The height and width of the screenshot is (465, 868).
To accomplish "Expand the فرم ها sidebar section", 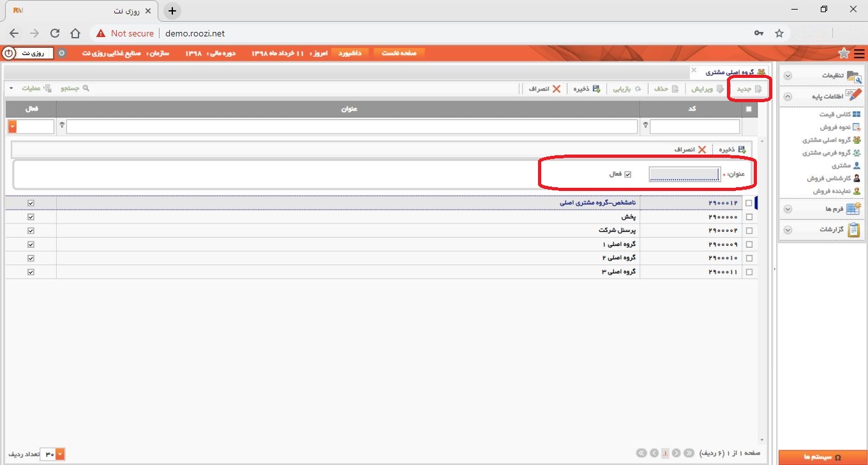I will (x=788, y=209).
